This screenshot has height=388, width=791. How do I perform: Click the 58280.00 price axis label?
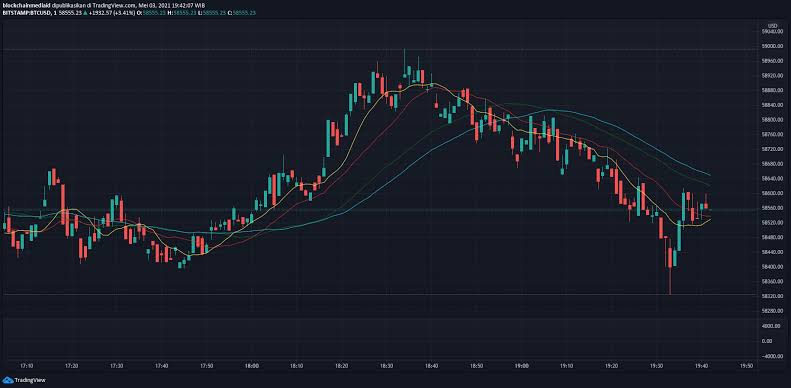pyautogui.click(x=771, y=310)
